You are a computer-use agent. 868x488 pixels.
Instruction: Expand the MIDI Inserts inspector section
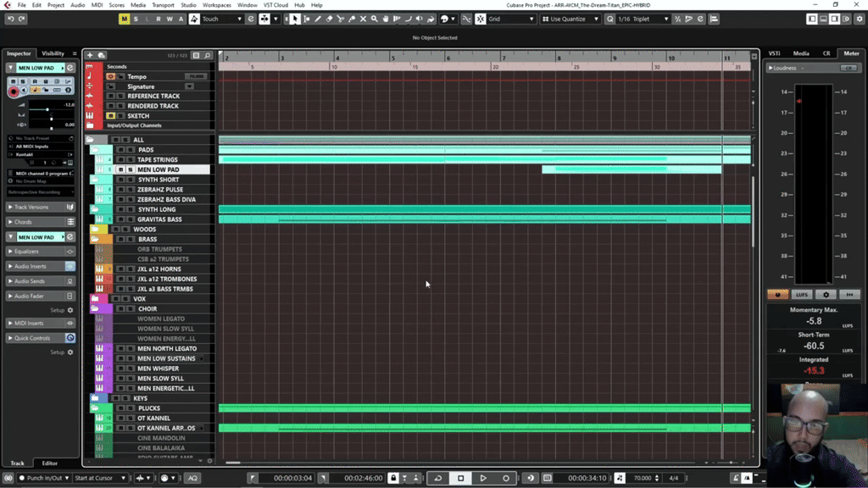[41, 323]
